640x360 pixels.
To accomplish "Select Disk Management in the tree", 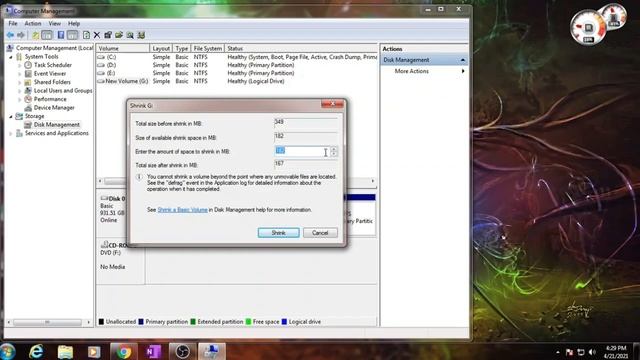I will pyautogui.click(x=56, y=125).
